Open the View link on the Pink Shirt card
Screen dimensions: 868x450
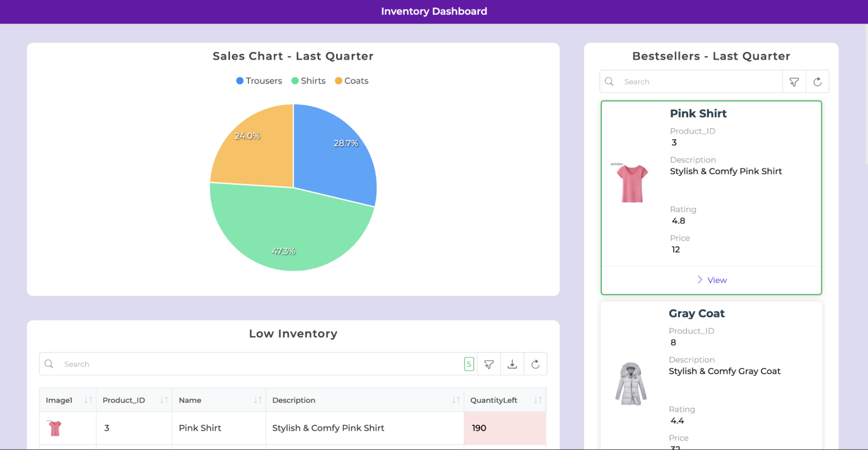[x=716, y=280]
